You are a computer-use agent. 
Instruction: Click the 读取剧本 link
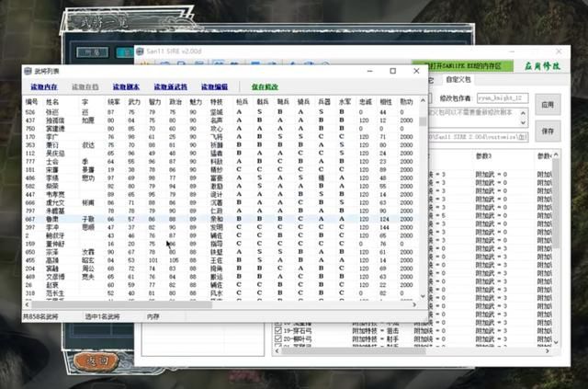pos(126,87)
